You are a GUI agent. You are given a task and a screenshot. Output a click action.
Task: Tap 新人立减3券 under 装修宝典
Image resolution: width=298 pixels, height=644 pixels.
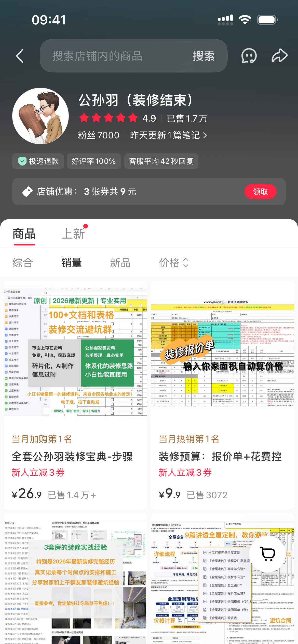(x=38, y=473)
